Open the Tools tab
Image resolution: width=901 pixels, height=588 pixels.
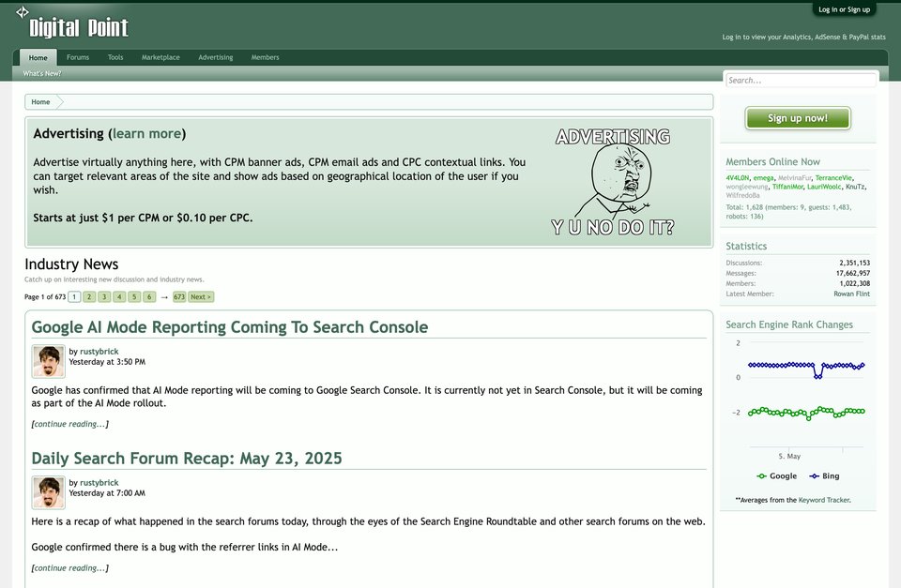point(115,57)
